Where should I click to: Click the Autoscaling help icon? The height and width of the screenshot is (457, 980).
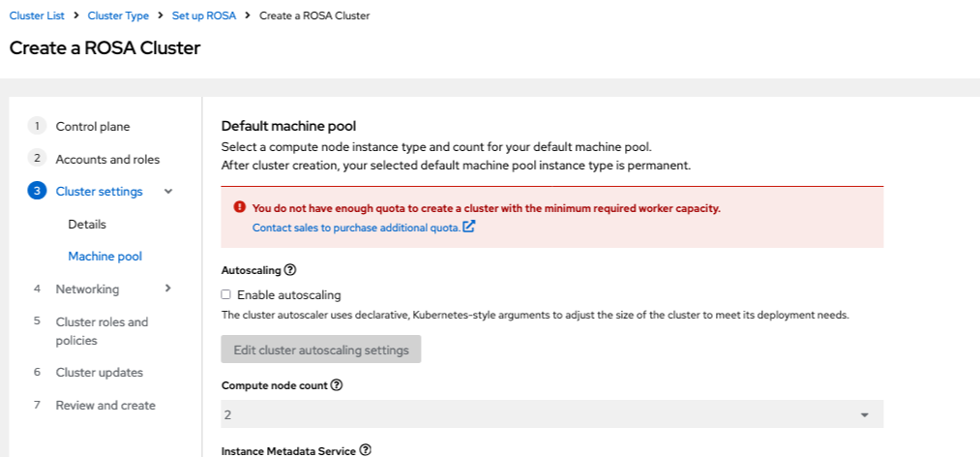click(x=289, y=269)
